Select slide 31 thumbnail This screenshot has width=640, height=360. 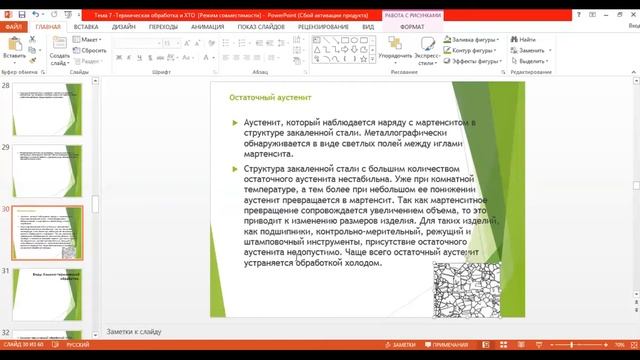[x=47, y=295]
